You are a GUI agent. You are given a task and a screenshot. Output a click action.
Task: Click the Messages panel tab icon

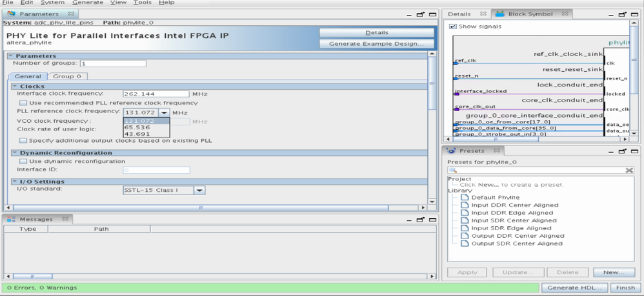click(12, 219)
